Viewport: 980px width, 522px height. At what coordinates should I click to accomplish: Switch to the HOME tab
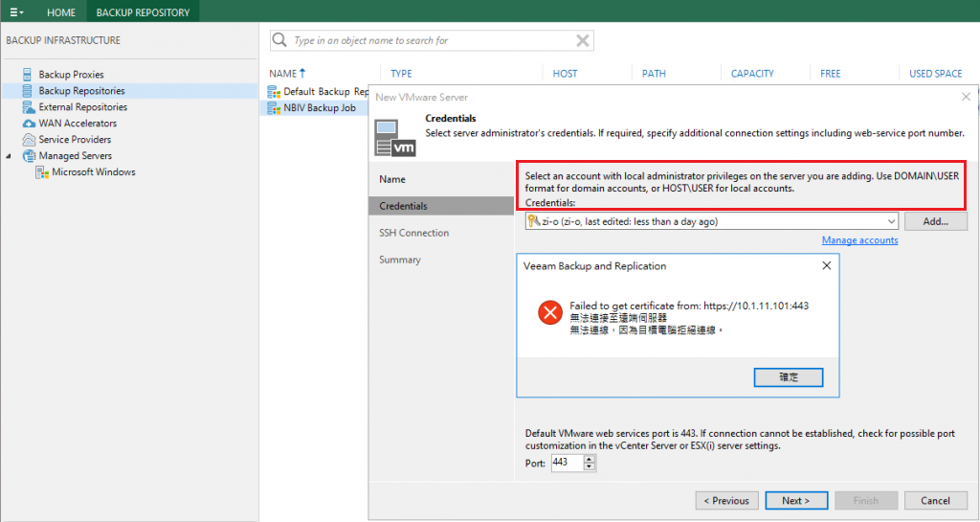61,11
